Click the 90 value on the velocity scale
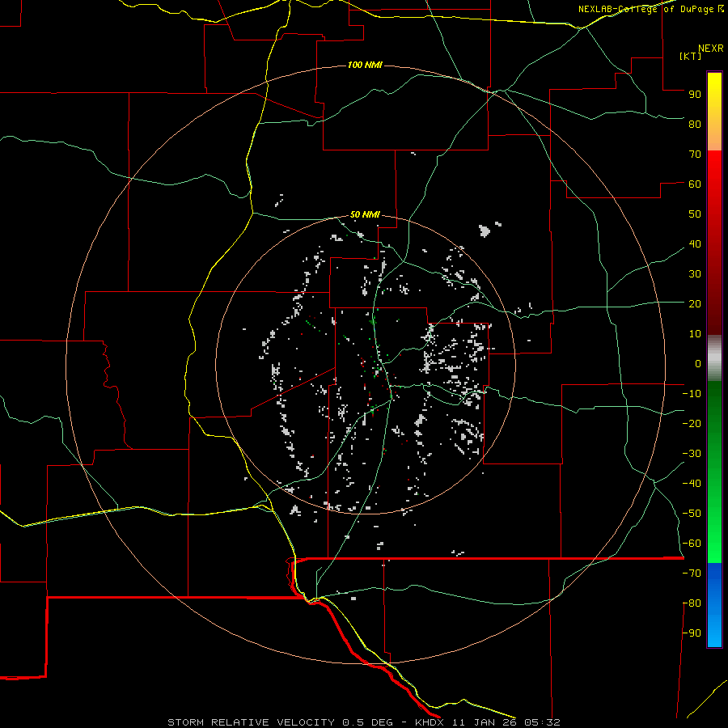Screen dimensions: 728x728 pyautogui.click(x=695, y=95)
